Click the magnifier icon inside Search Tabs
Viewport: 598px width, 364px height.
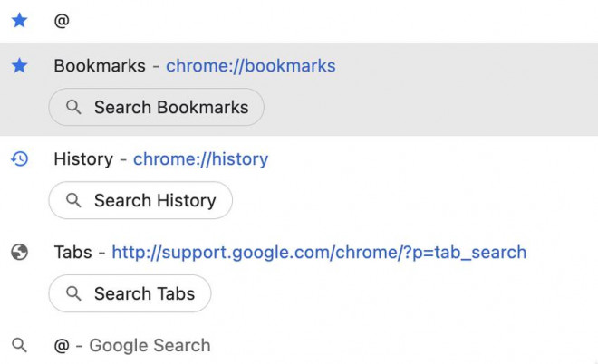[74, 293]
